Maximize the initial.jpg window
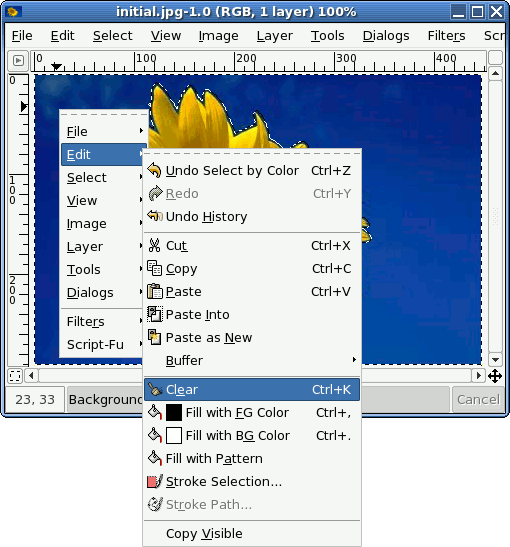The image size is (510, 547). [x=478, y=12]
